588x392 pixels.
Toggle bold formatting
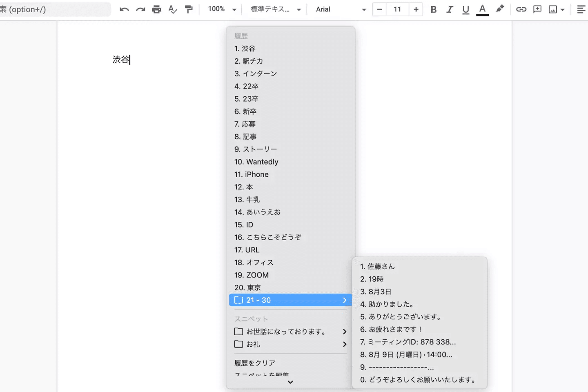pos(434,9)
